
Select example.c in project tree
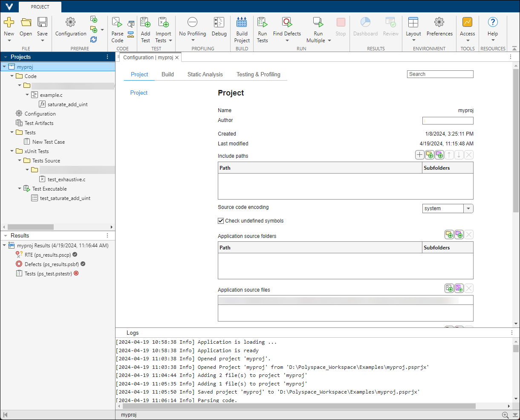click(51, 95)
